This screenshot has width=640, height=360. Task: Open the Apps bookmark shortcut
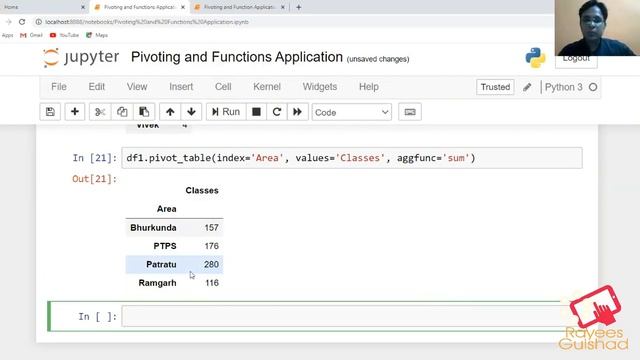click(x=7, y=35)
